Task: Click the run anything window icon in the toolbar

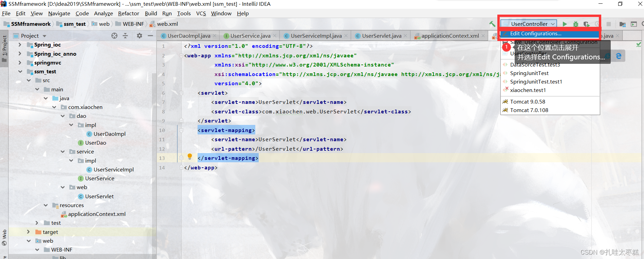Action: coord(634,24)
